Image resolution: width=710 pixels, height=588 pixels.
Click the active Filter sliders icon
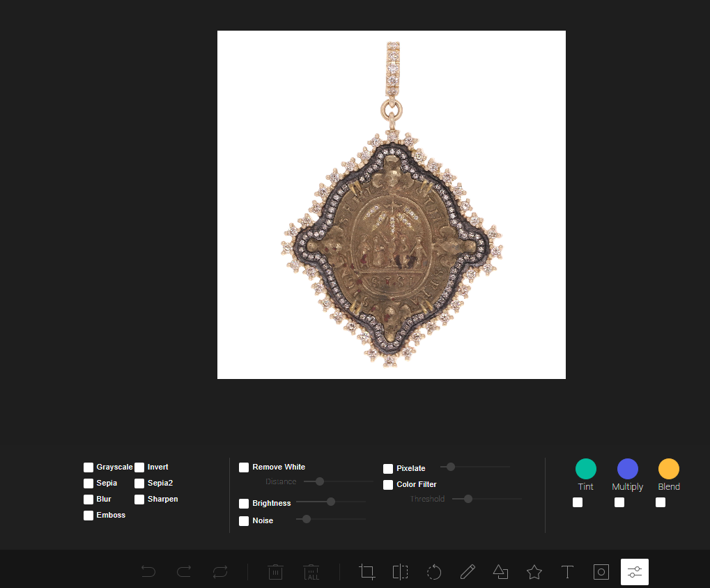635,572
